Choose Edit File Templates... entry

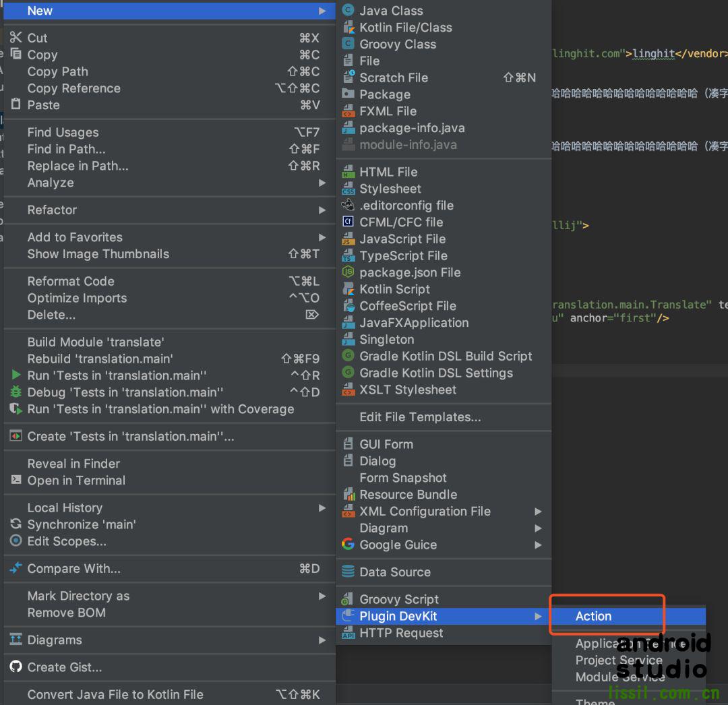click(444, 417)
